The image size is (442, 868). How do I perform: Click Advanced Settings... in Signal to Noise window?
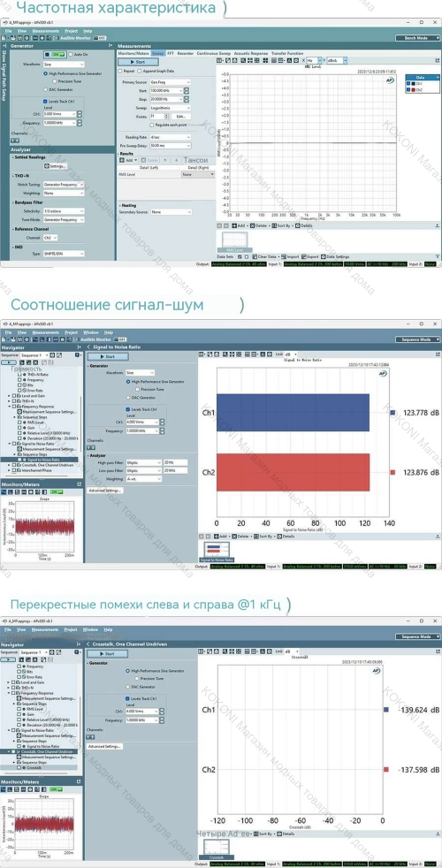point(105,491)
